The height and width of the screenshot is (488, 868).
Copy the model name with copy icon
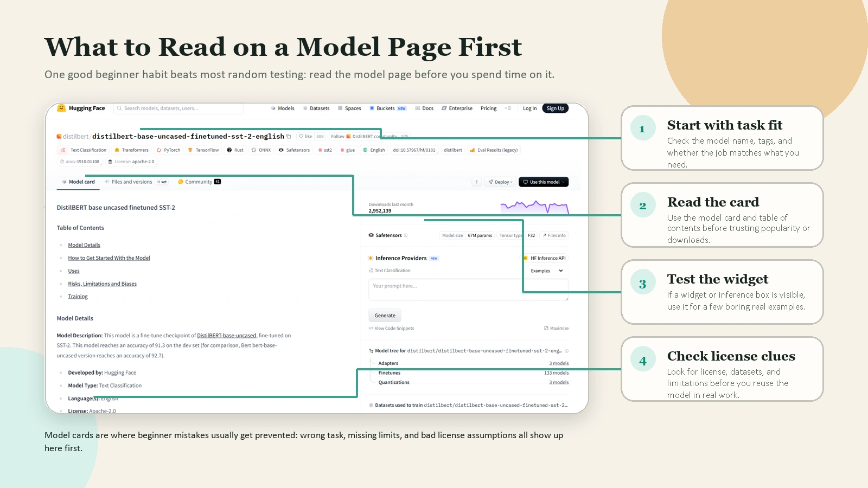point(289,137)
